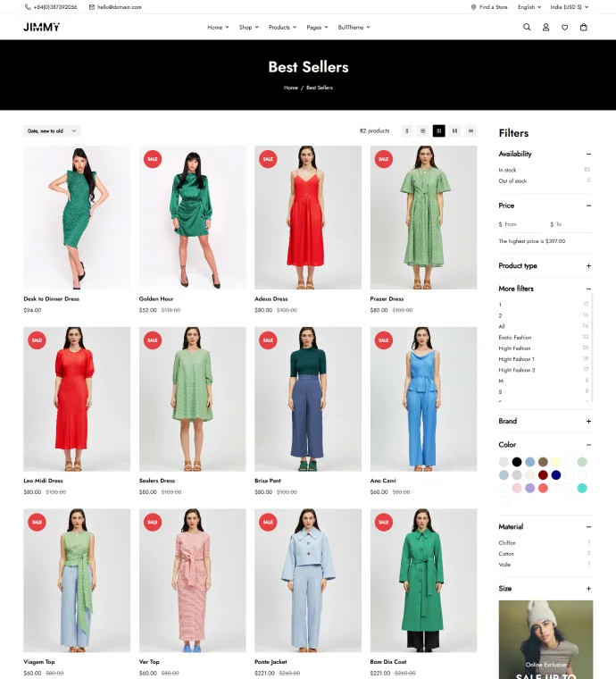Select the pink color swatch
The width and height of the screenshot is (616, 679).
(x=517, y=488)
